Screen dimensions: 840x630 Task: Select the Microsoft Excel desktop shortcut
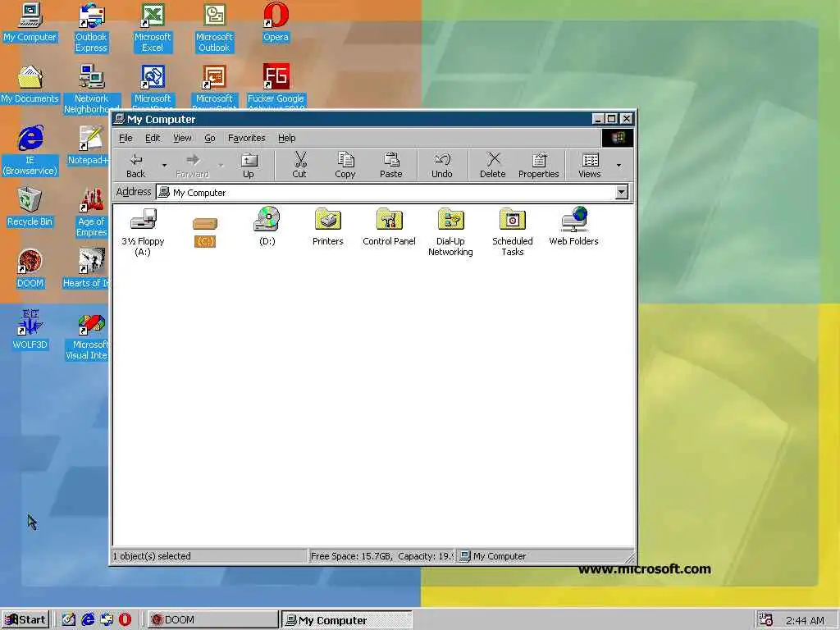pos(153,28)
